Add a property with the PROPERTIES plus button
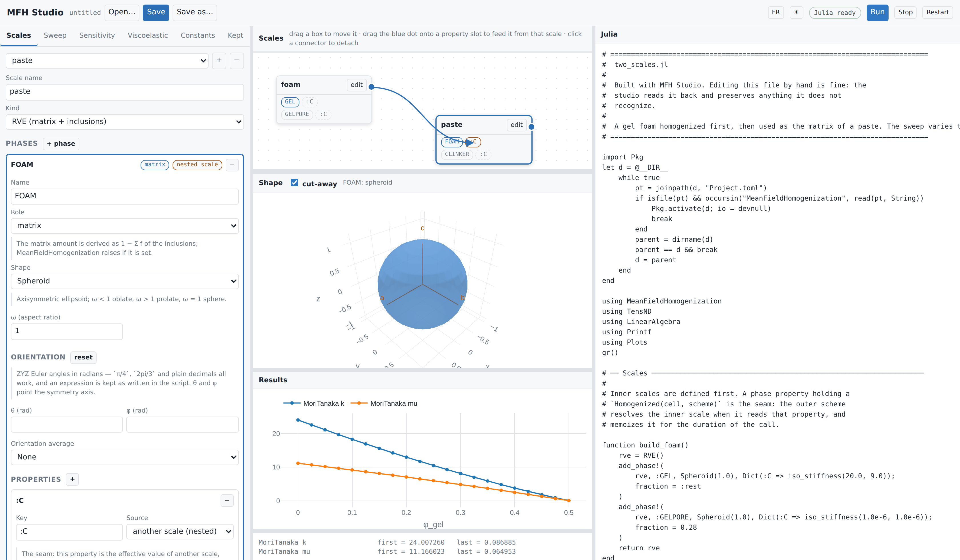This screenshot has width=960, height=560. [72, 479]
